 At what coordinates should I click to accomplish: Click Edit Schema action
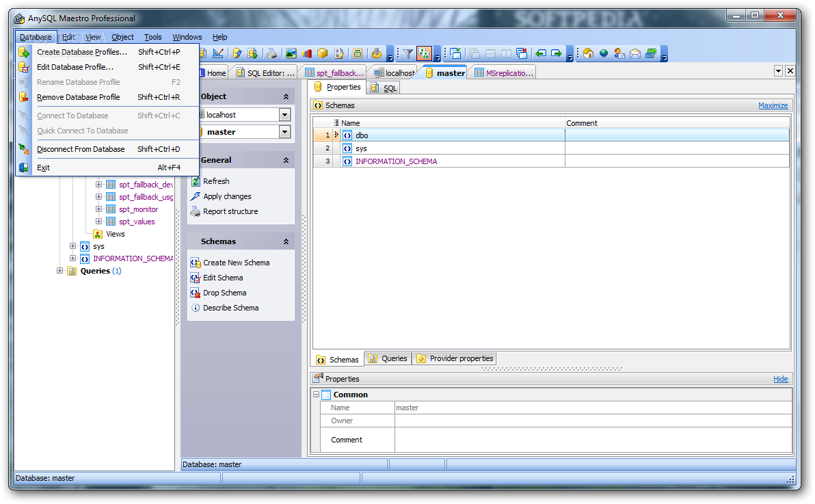point(223,278)
